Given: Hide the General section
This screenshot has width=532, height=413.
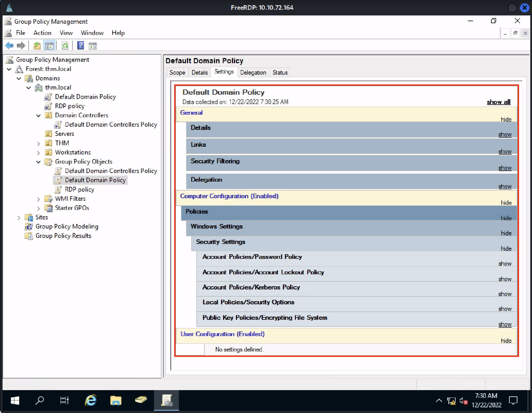Looking at the screenshot, I should [506, 120].
